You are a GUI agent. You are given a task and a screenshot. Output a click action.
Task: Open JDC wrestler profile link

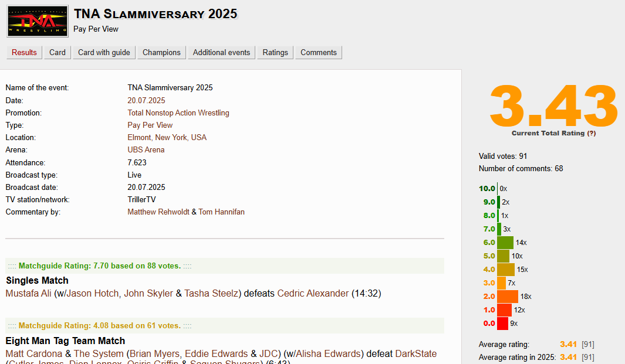point(269,353)
